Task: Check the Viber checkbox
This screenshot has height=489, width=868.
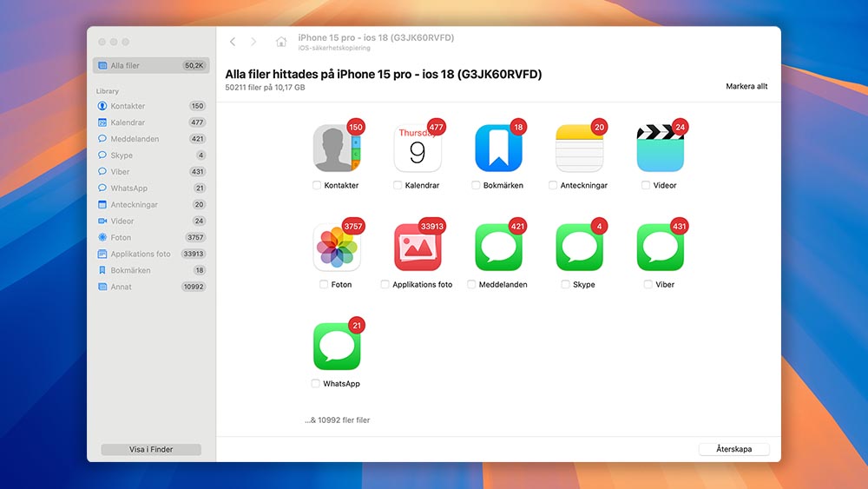Action: (648, 284)
